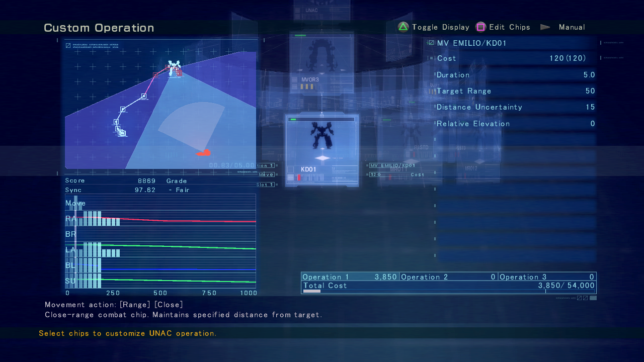Open the Duration value row
This screenshot has height=362, width=644.
[516, 75]
